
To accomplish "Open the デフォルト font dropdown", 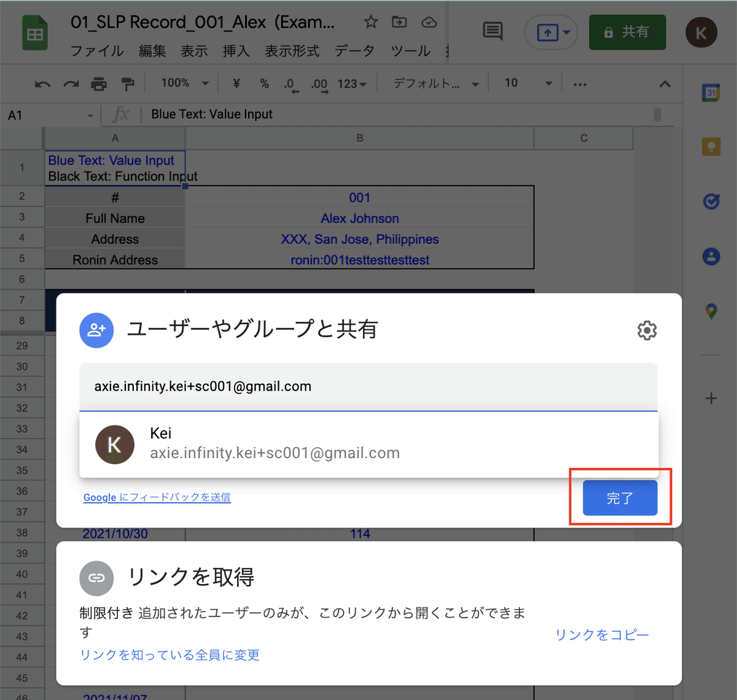I will click(436, 84).
